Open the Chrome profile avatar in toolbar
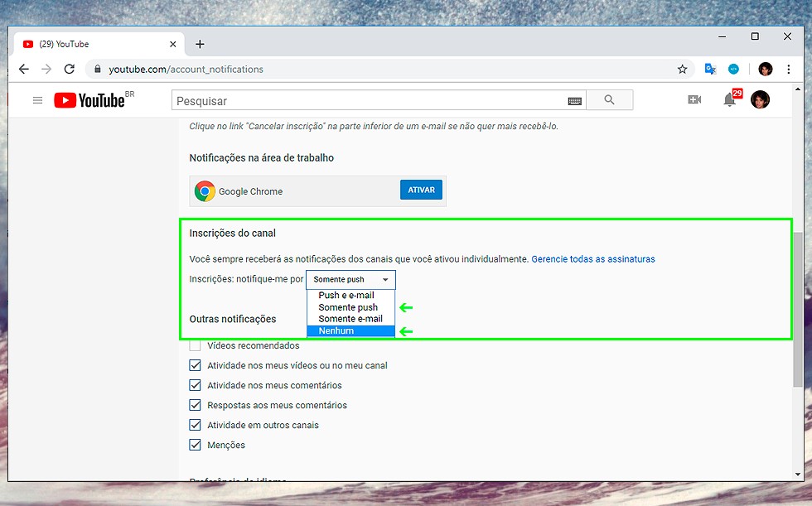 point(766,69)
